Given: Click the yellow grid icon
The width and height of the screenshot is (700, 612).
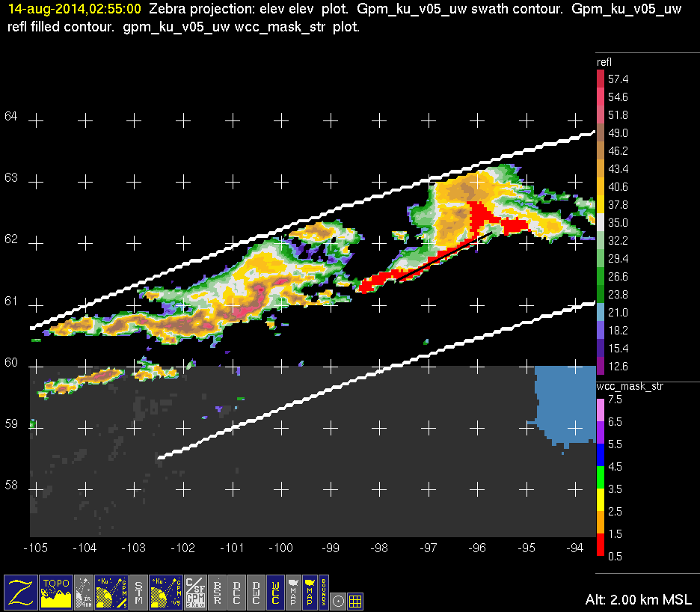Looking at the screenshot, I should click(x=355, y=600).
